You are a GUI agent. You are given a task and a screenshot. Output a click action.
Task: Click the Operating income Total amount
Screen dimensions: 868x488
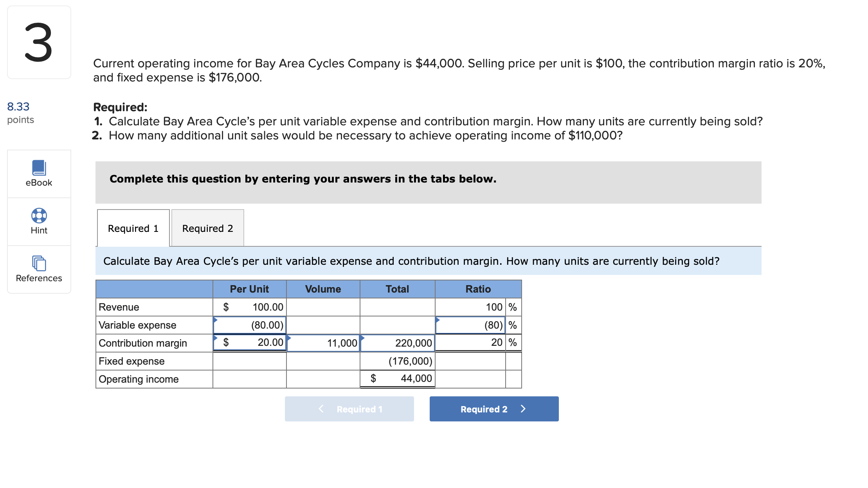397,378
